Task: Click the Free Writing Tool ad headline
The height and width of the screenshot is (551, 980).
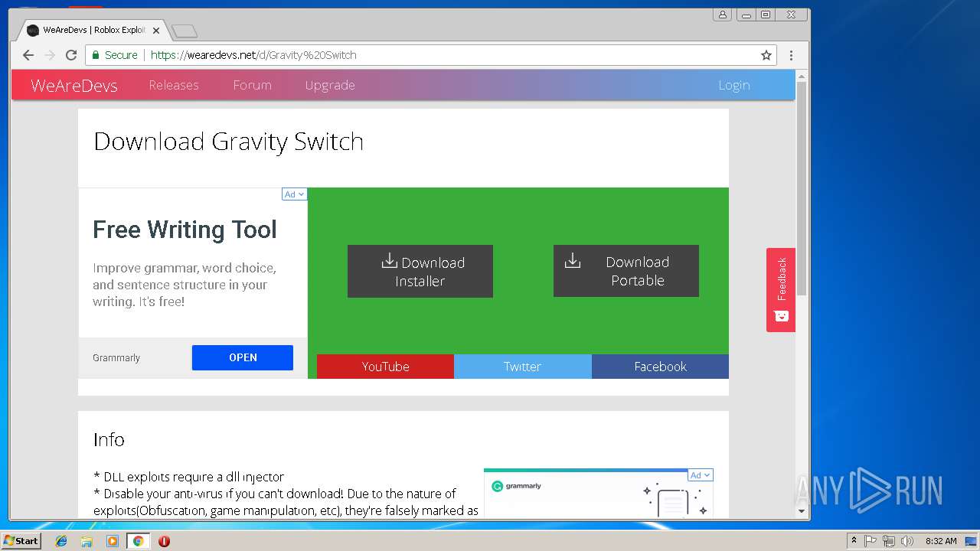Action: click(185, 230)
